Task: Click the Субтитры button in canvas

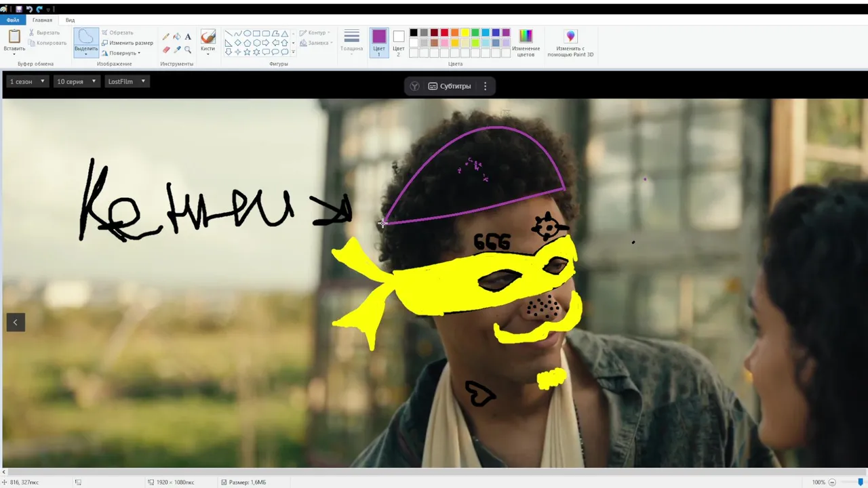Action: coord(450,86)
